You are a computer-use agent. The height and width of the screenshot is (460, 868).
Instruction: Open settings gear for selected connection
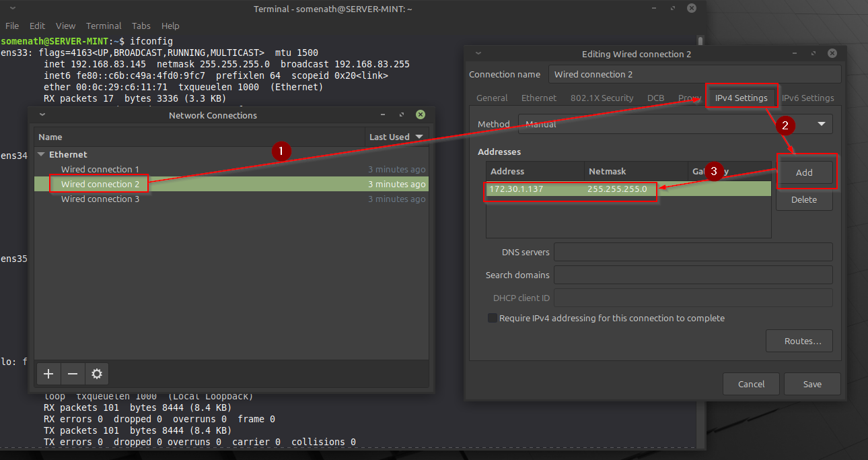(97, 374)
